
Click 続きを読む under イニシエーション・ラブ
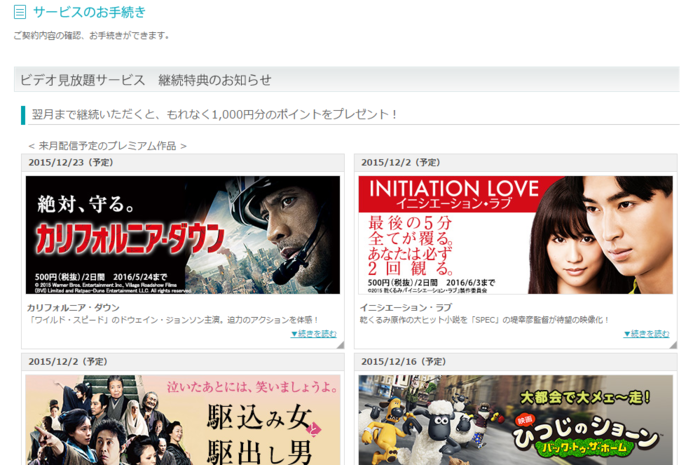646,333
